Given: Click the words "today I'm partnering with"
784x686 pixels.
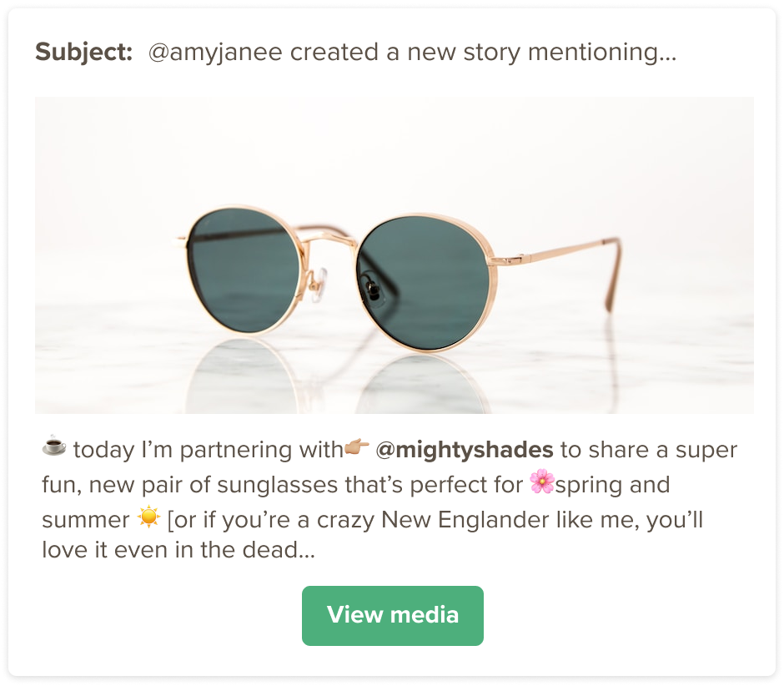Looking at the screenshot, I should click(x=208, y=451).
